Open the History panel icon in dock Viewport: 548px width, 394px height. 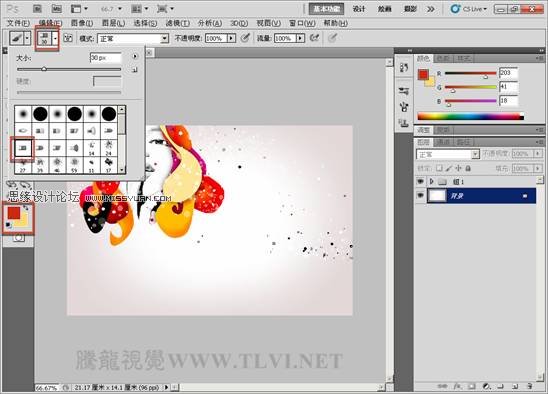(x=404, y=67)
